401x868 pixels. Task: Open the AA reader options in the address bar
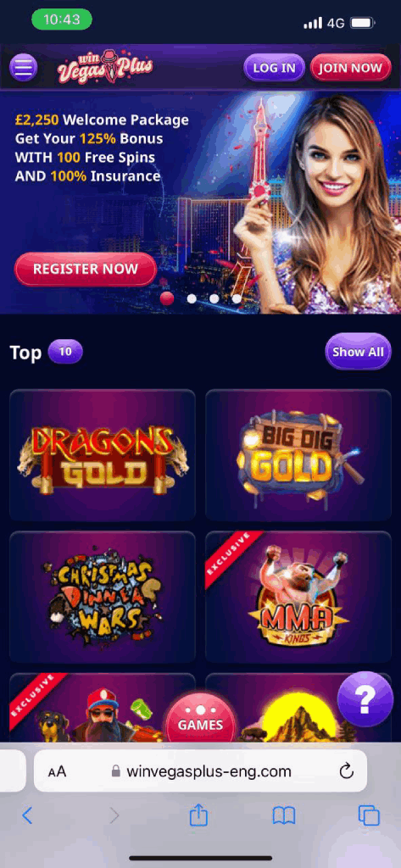pos(57,771)
